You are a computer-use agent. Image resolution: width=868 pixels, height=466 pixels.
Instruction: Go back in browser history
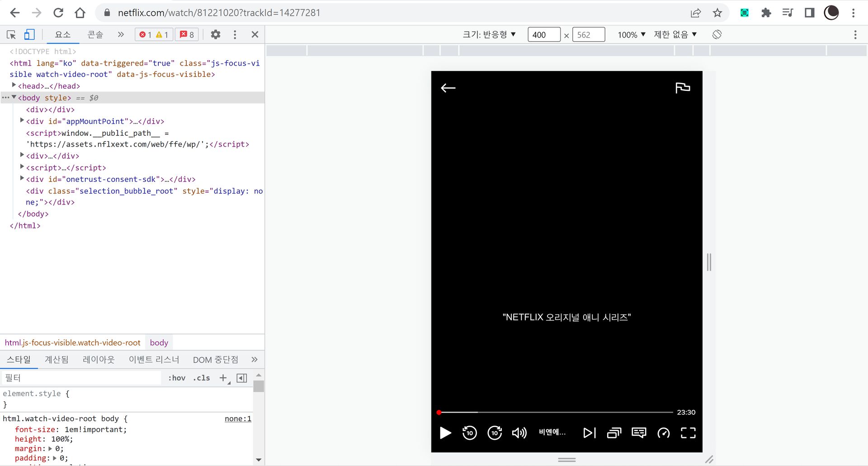click(15, 13)
